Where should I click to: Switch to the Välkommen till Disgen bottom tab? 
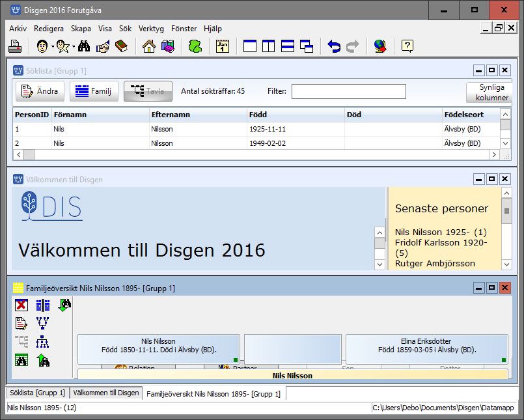click(x=106, y=393)
